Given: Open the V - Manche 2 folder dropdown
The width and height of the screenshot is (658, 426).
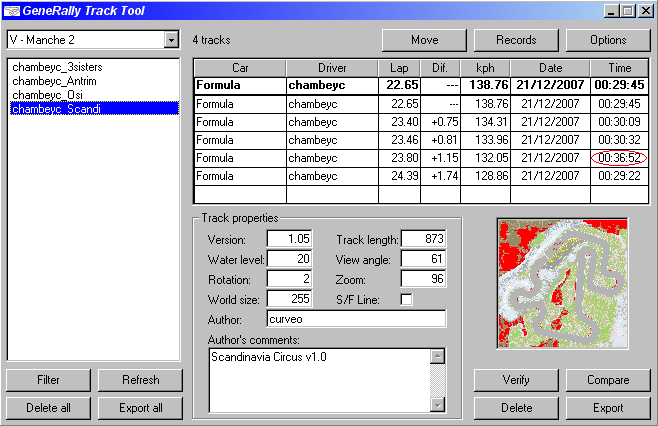Looking at the screenshot, I should [x=171, y=40].
